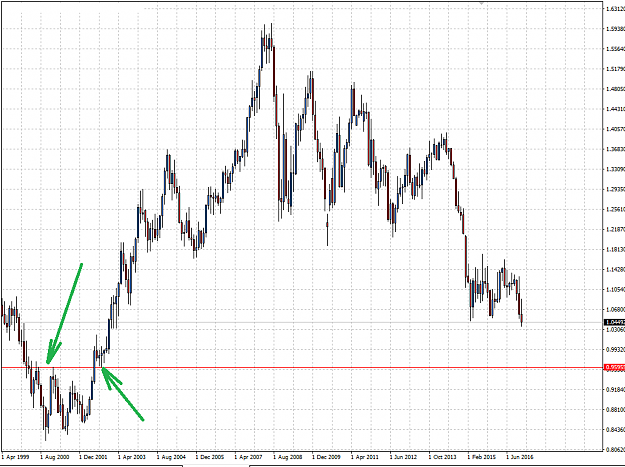
Task: Click the '1 Jun 2012' date label
Action: [403, 457]
